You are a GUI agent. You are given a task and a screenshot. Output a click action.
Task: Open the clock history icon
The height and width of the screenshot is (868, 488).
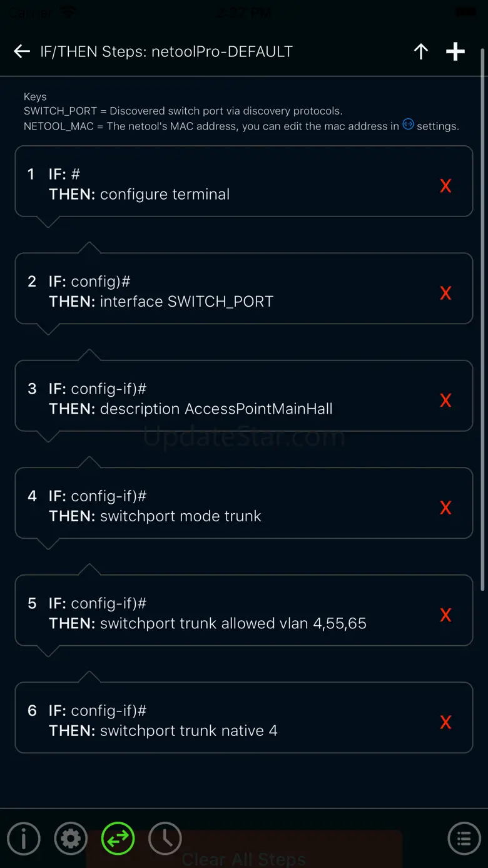tap(165, 838)
